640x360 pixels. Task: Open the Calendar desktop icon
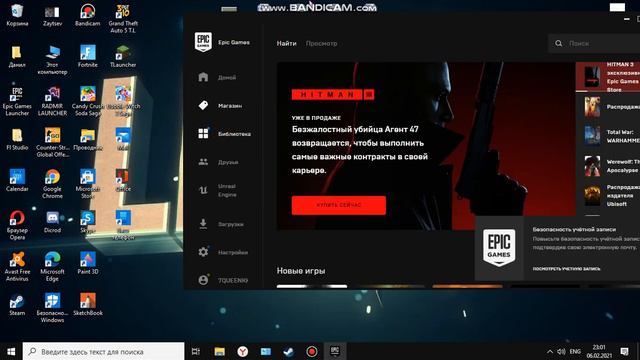17,181
